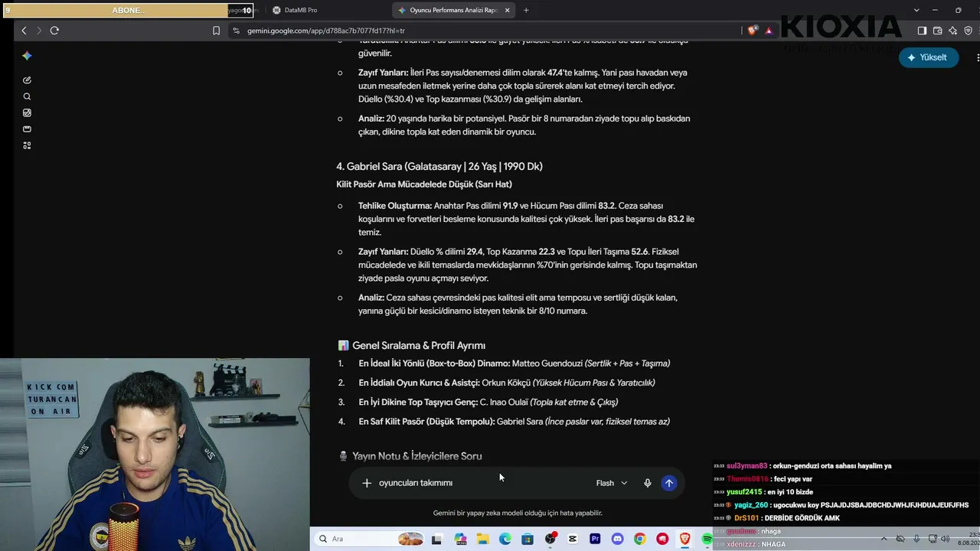Start a new chat in Gemini sidebar
980x551 pixels.
(x=27, y=80)
